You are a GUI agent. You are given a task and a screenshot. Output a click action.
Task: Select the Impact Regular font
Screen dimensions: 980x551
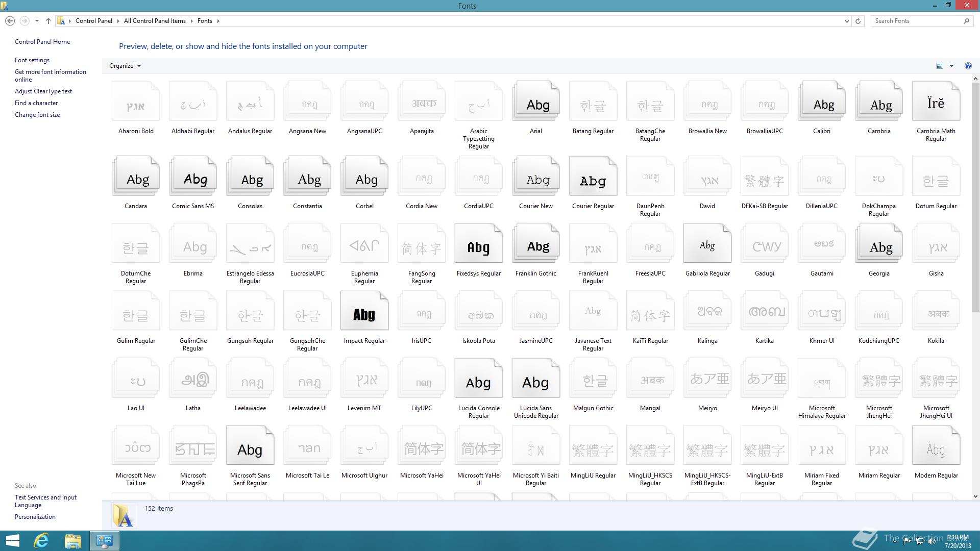pos(364,311)
